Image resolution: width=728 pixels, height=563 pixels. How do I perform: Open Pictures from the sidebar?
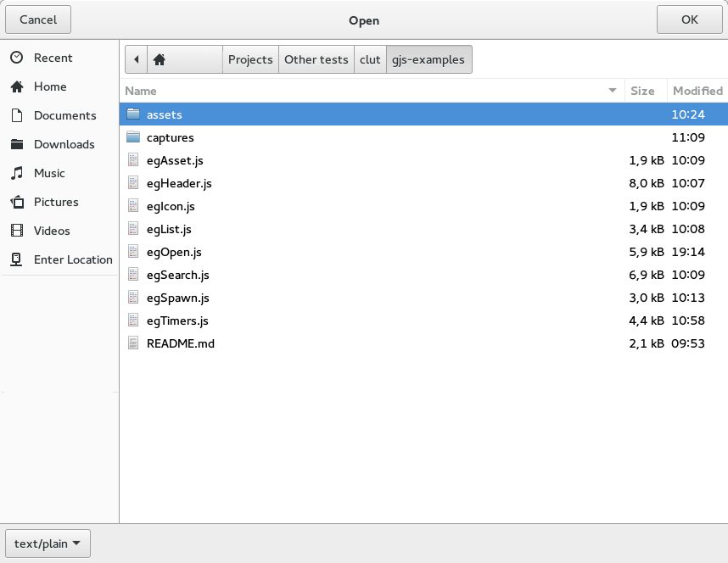[x=59, y=202]
